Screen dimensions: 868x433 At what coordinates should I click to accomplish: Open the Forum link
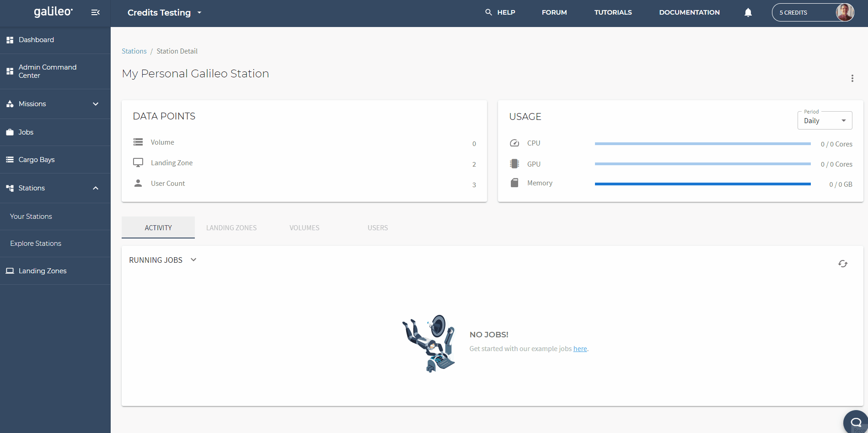click(554, 12)
